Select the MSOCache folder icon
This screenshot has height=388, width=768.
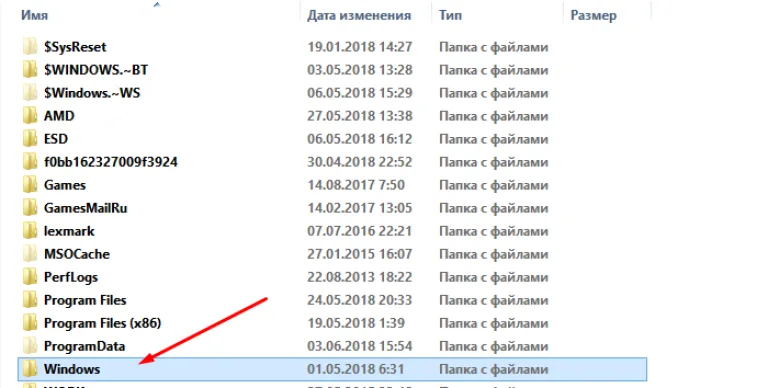pyautogui.click(x=30, y=254)
